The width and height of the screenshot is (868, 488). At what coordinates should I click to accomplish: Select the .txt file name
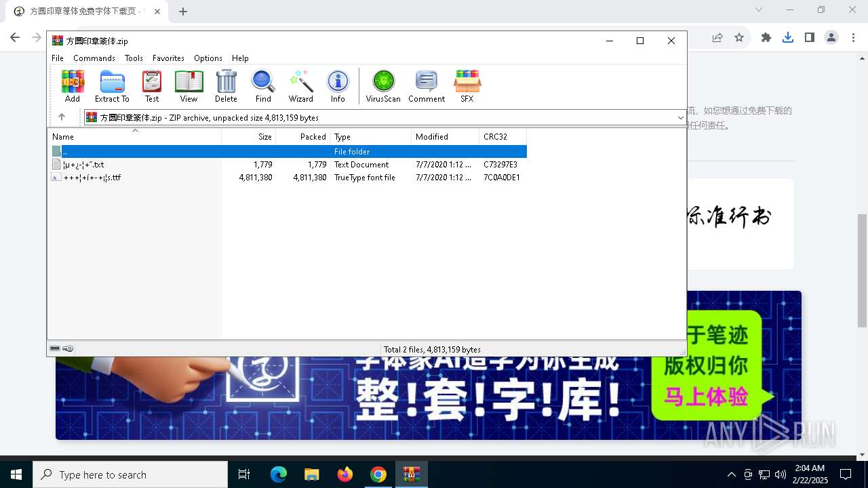[x=83, y=165]
